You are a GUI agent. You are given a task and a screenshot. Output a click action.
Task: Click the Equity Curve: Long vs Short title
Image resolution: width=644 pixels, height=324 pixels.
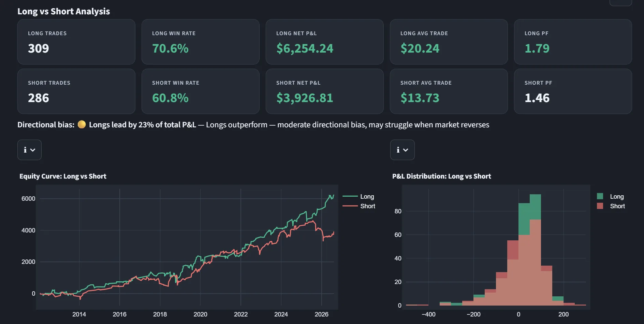click(63, 176)
